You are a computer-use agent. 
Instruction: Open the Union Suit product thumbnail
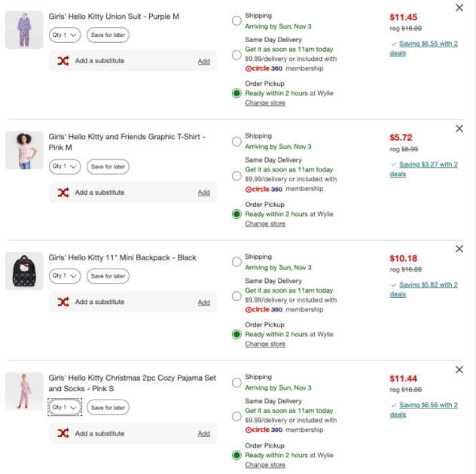click(24, 30)
